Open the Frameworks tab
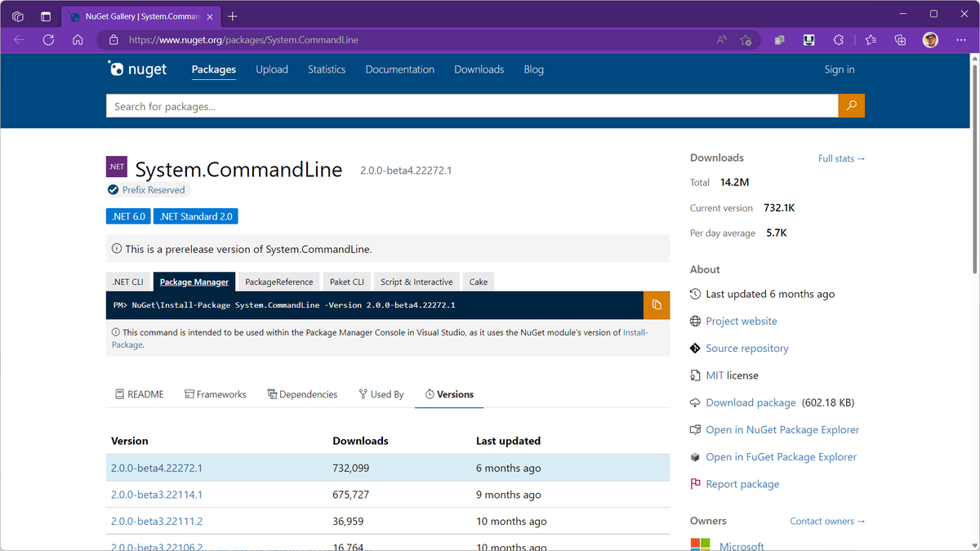Image resolution: width=980 pixels, height=551 pixels. tap(216, 394)
